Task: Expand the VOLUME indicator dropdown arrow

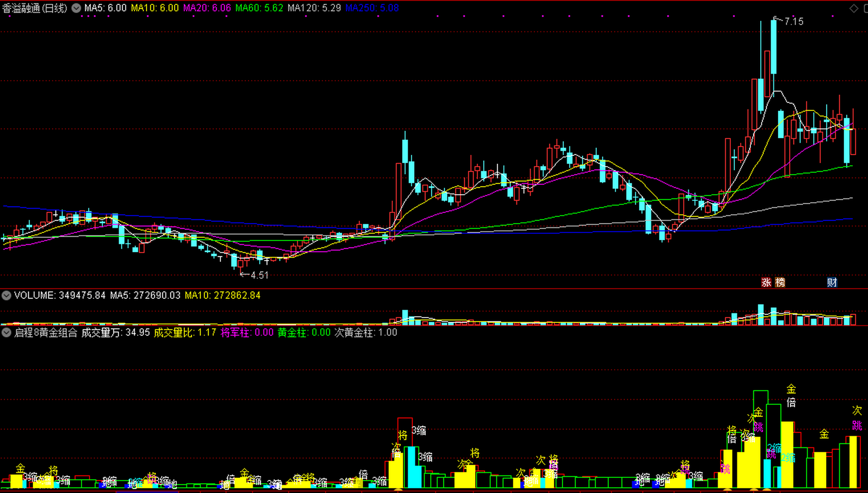Action: (6, 295)
